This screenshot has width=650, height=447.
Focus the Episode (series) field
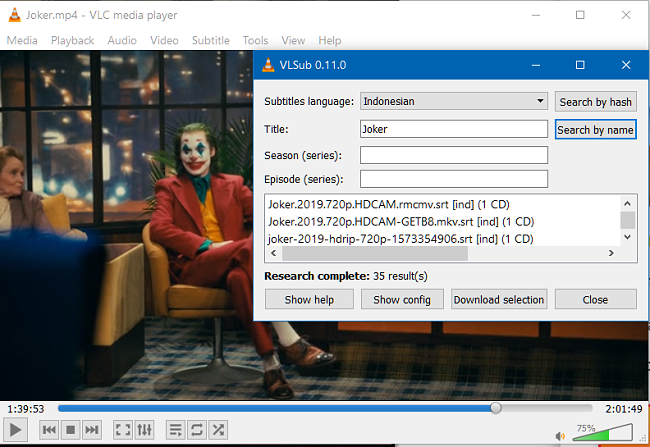[x=454, y=179]
